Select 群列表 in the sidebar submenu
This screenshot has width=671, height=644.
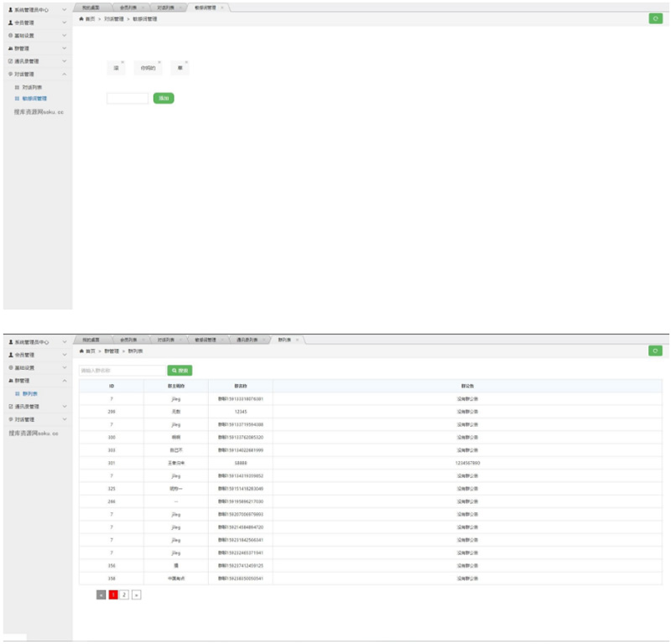click(x=29, y=393)
